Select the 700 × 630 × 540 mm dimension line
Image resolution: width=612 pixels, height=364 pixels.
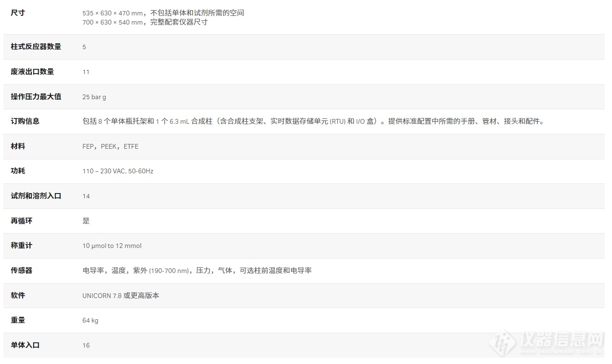[145, 22]
